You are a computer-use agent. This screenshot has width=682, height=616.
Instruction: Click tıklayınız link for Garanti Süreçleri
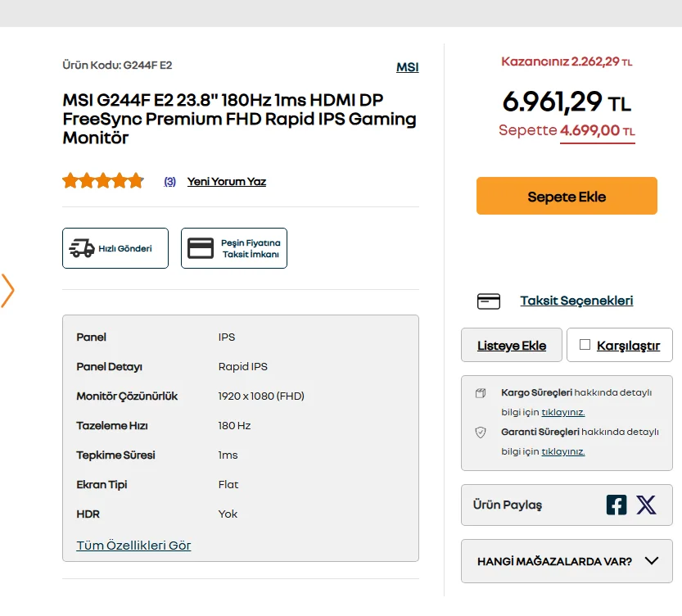563,451
